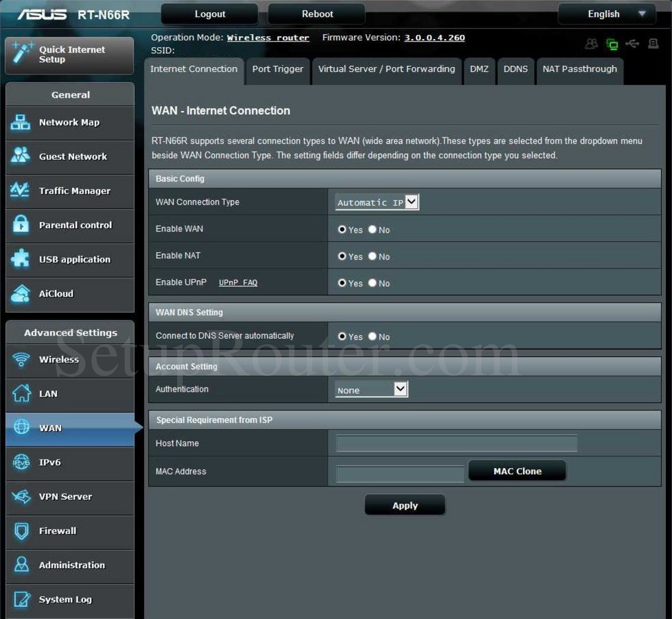
Task: Click the printer status icon in header
Action: pyautogui.click(x=653, y=44)
